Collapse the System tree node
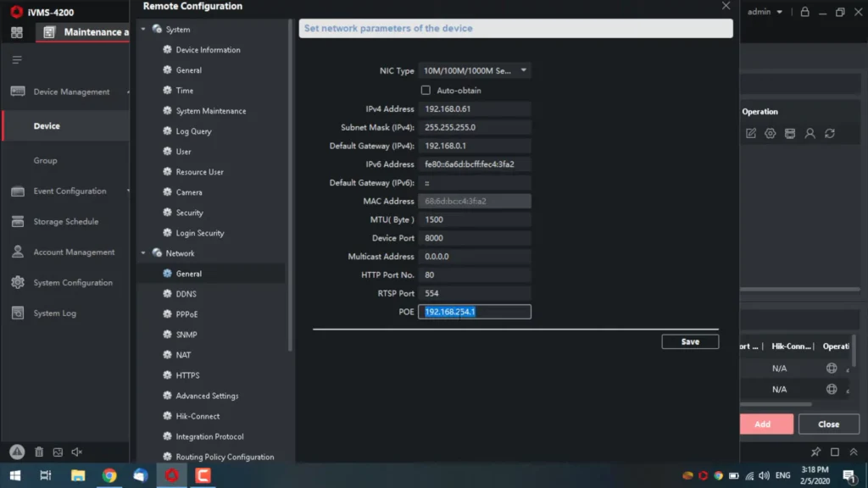Image resolution: width=868 pixels, height=488 pixels. [143, 30]
